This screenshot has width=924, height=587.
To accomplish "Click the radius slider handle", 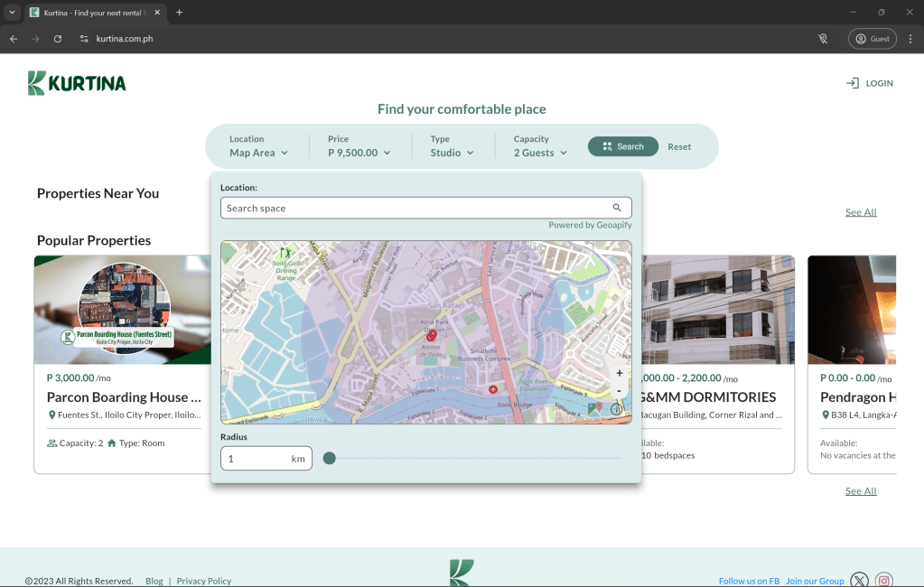I will tap(330, 459).
